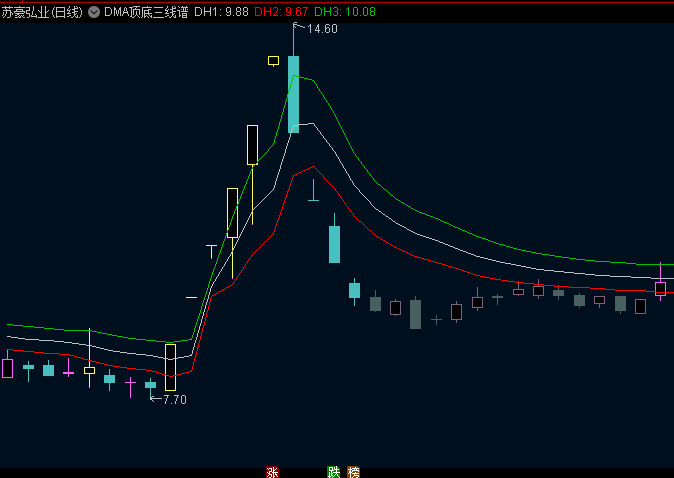Image resolution: width=674 pixels, height=478 pixels.
Task: Click the orange 榜 marker icon
Action: pyautogui.click(x=353, y=472)
